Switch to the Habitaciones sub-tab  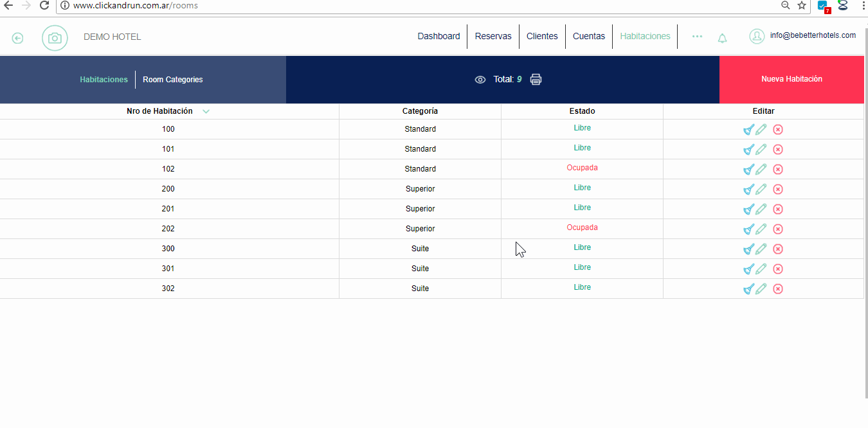pos(104,80)
